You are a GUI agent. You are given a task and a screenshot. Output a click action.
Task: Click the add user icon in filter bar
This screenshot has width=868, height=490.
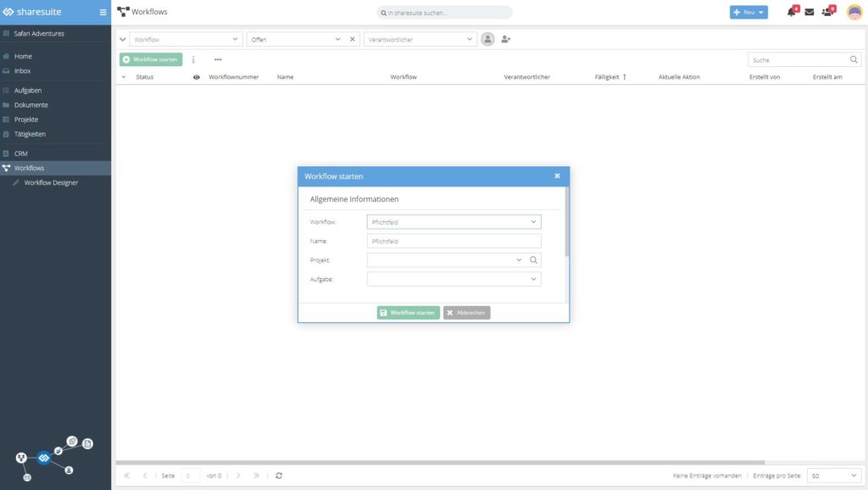(506, 39)
